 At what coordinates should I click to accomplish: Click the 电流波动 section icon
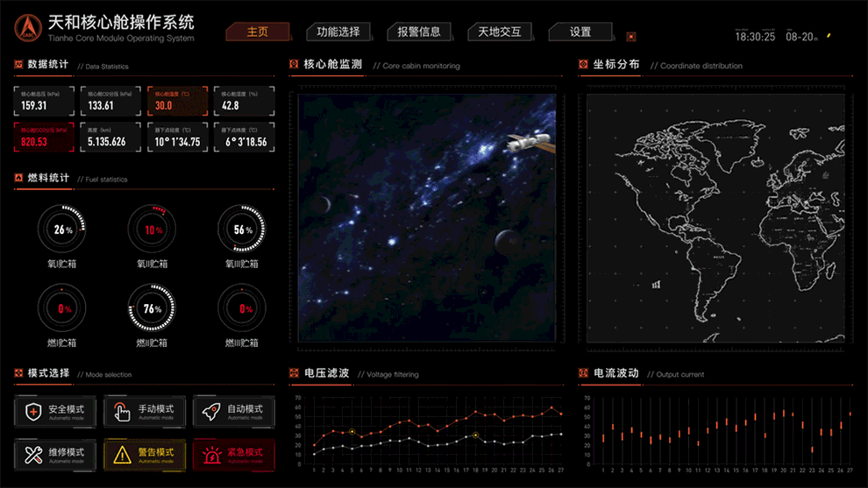pyautogui.click(x=583, y=373)
